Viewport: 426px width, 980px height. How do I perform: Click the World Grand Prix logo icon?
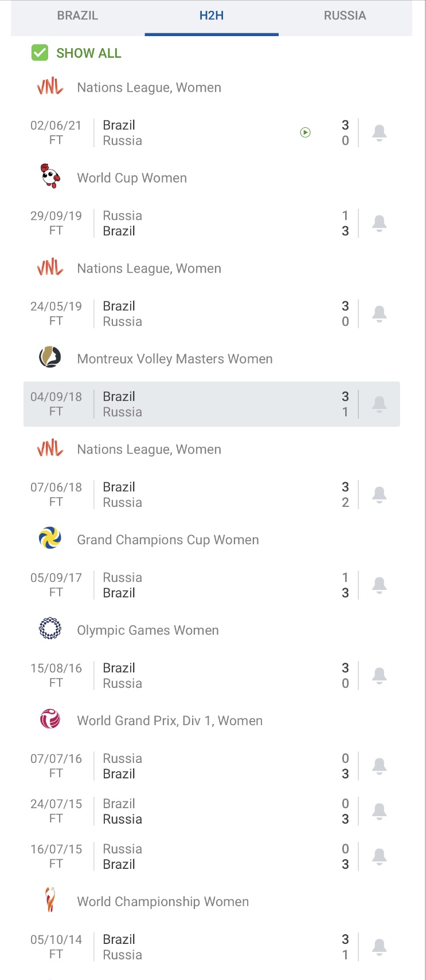pyautogui.click(x=50, y=720)
